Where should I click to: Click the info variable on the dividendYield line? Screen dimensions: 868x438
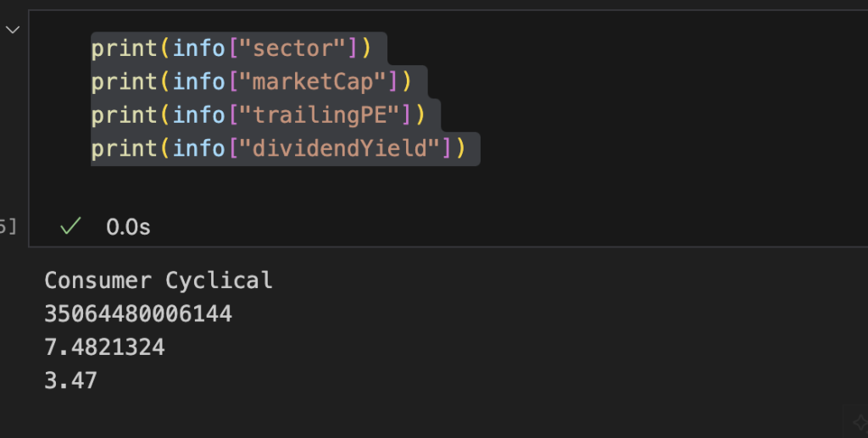201,148
